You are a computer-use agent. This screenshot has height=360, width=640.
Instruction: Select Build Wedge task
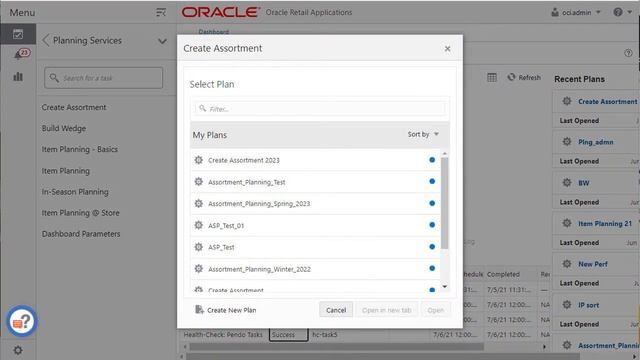click(x=64, y=128)
